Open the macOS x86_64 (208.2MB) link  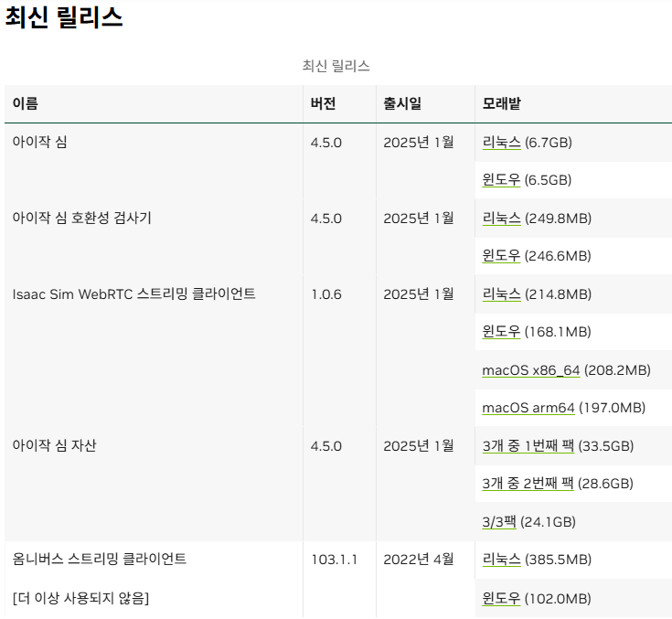[x=531, y=370]
